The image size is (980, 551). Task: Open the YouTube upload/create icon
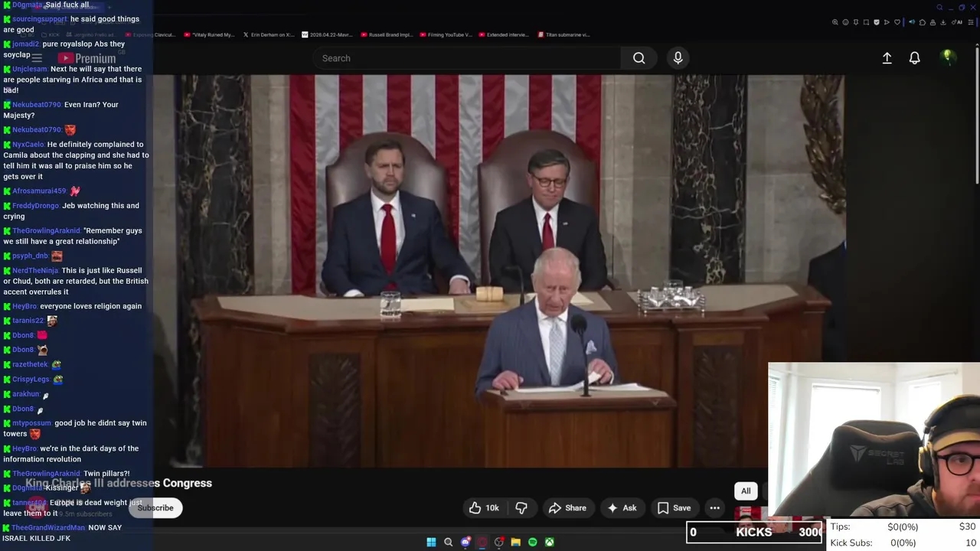(887, 58)
